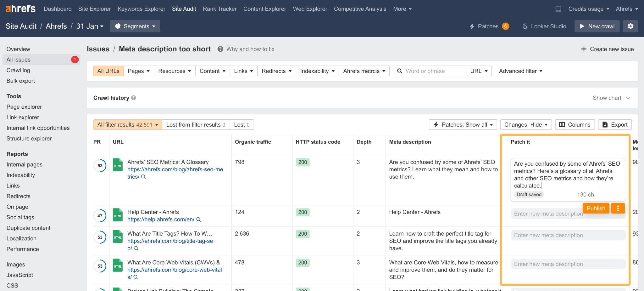
Task: Open the Changes: Hide dropdown
Action: [526, 124]
